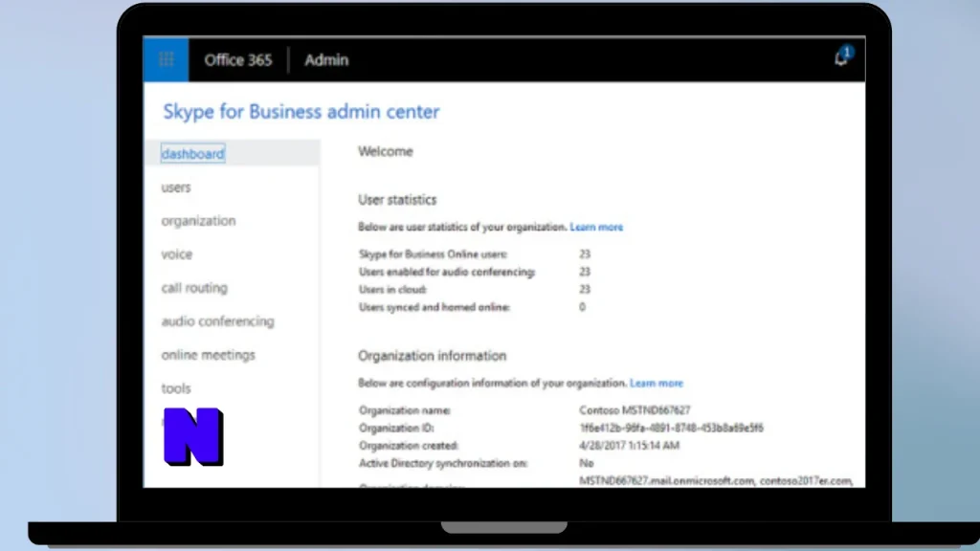Select the No value for Active Directory sync
Image resolution: width=980 pixels, height=551 pixels.
587,463
